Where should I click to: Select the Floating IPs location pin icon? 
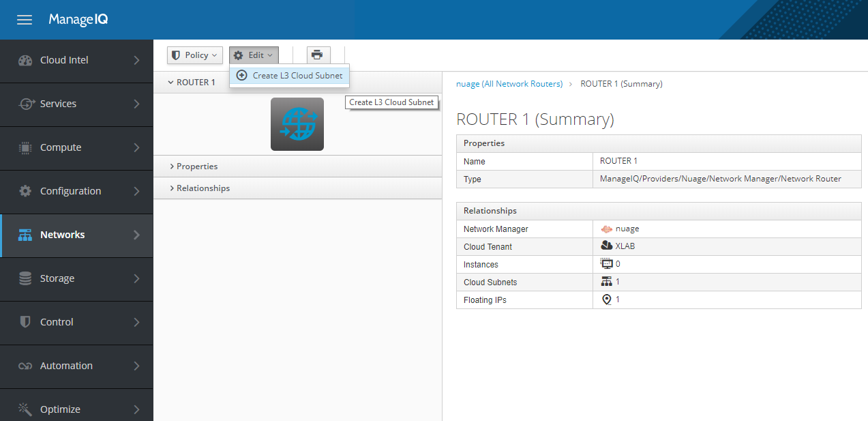pos(607,299)
